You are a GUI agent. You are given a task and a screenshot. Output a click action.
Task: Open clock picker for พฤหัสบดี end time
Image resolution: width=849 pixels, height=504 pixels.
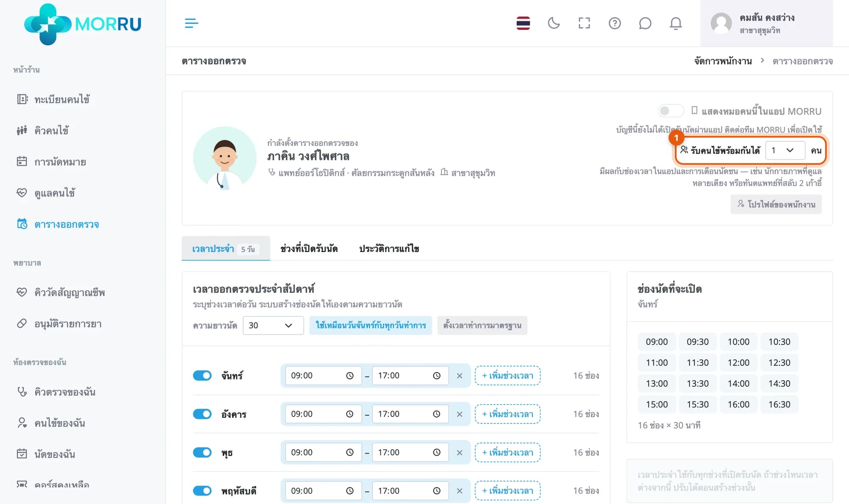pos(436,491)
